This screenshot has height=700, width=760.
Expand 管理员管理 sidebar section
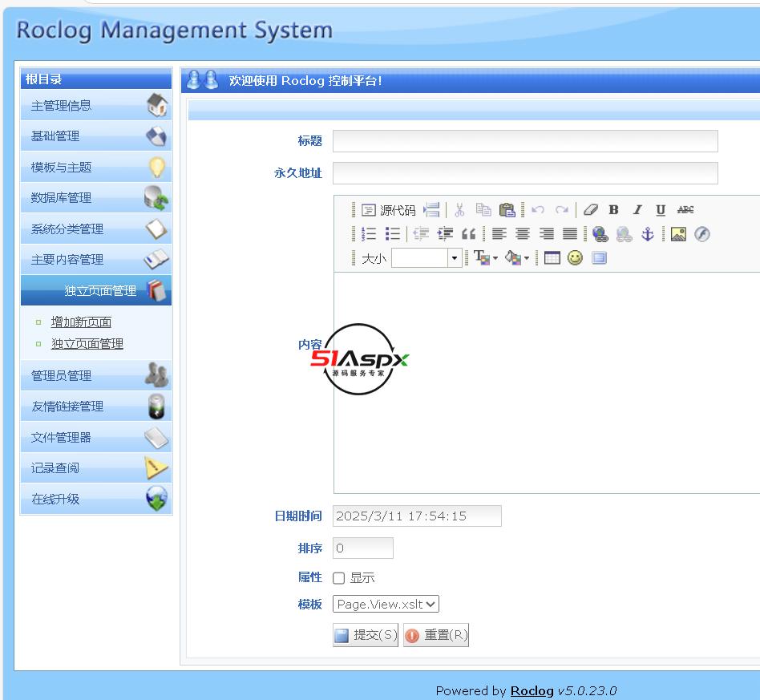(x=96, y=376)
